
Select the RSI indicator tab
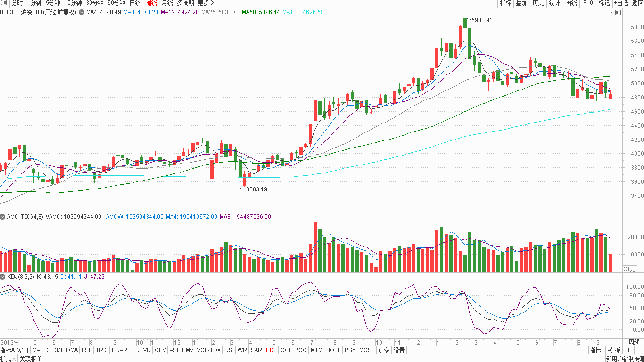pyautogui.click(x=229, y=350)
